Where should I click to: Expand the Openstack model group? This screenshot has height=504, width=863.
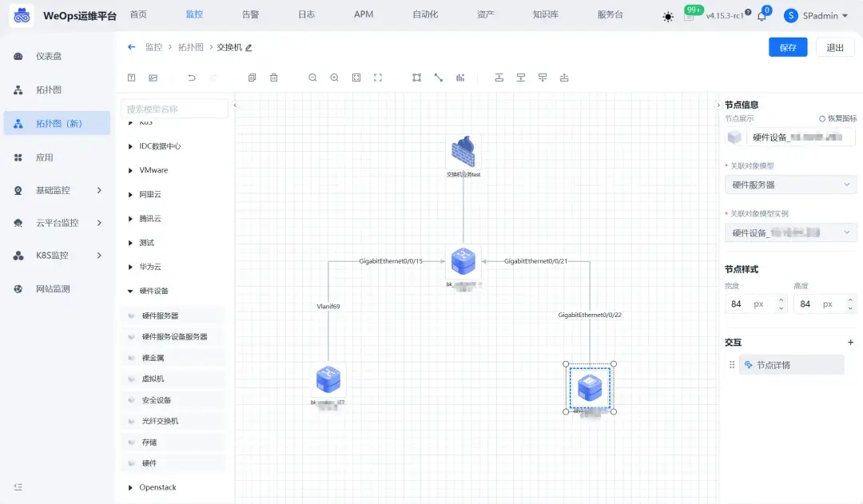click(130, 487)
